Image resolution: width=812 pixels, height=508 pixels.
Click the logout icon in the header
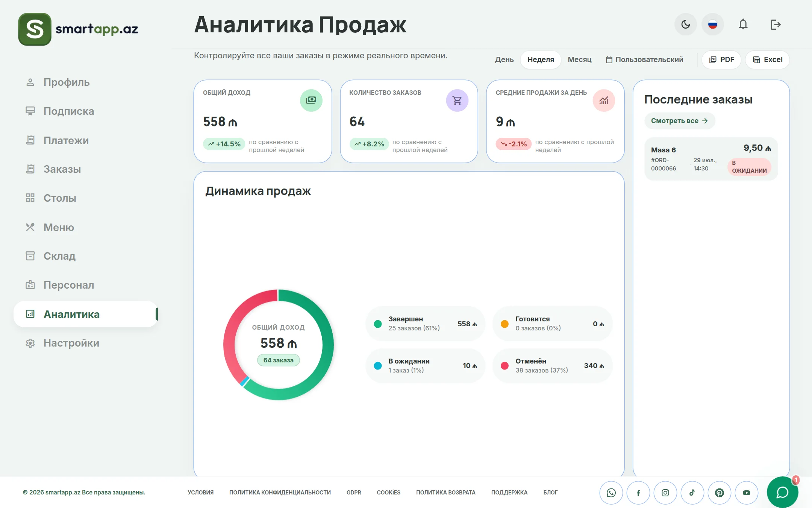[x=775, y=24]
